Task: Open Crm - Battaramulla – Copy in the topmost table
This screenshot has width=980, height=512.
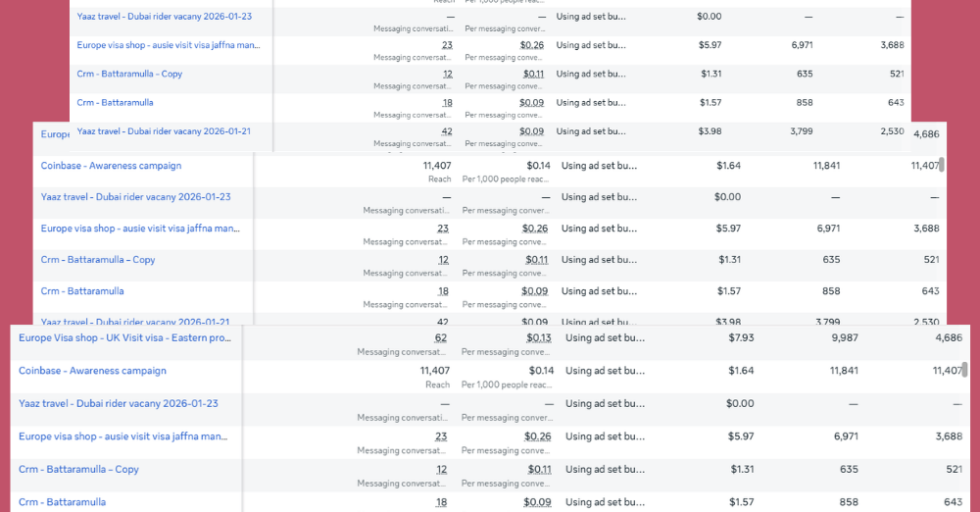Action: tap(129, 74)
